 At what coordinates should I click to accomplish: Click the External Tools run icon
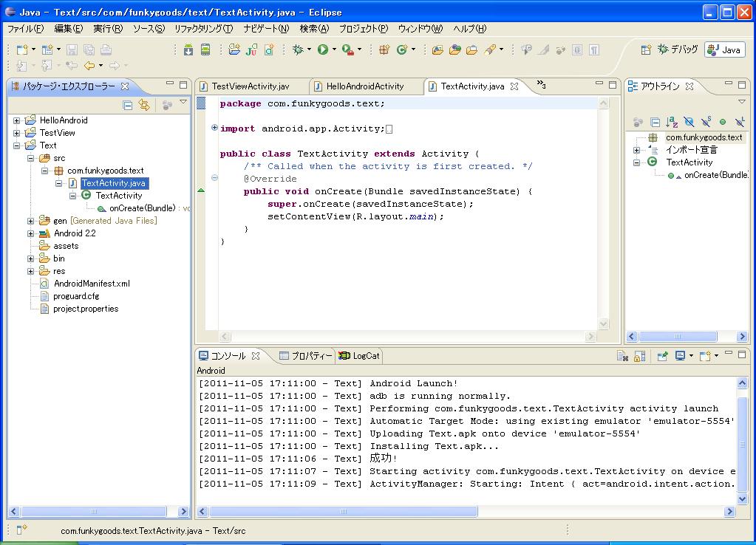pos(347,49)
